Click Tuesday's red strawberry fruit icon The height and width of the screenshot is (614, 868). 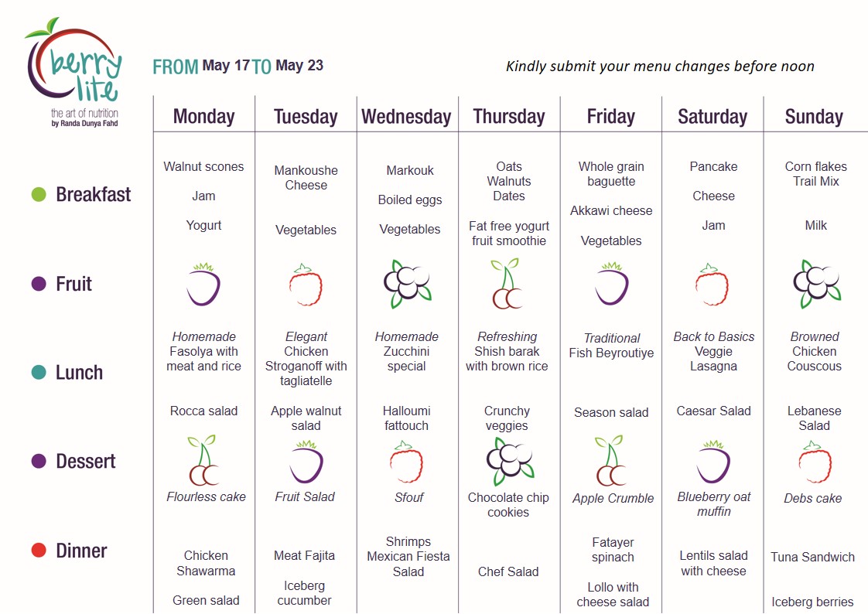click(306, 285)
